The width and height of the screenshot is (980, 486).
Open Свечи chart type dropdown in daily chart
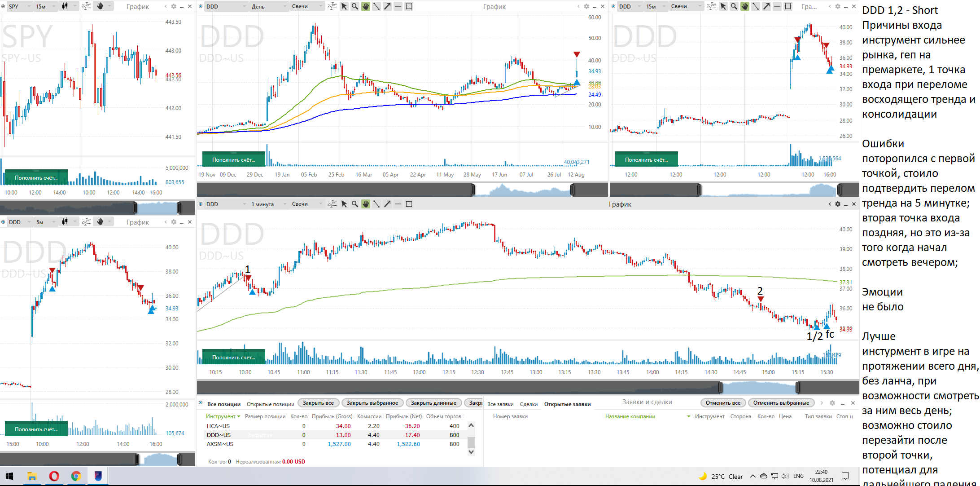pos(307,6)
